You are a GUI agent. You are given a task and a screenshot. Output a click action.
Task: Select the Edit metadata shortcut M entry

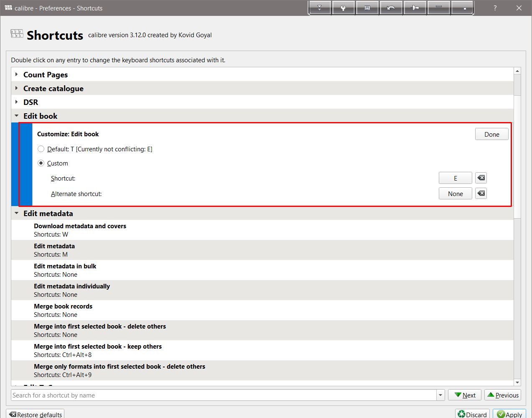tap(262, 250)
